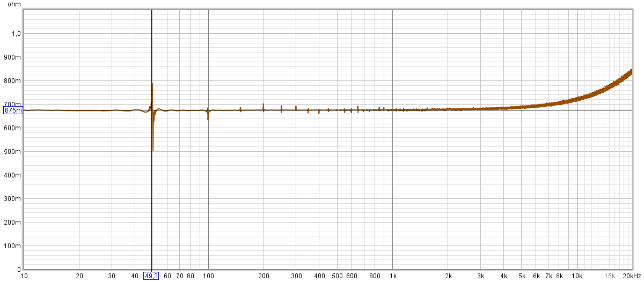Click the '200m' y-axis label
The image size is (644, 282).
(x=13, y=222)
